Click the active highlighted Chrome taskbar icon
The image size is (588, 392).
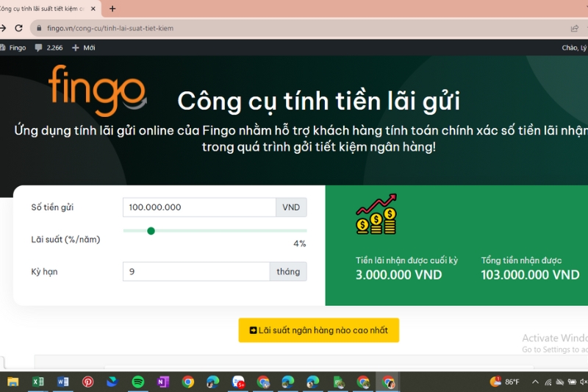[388, 382]
